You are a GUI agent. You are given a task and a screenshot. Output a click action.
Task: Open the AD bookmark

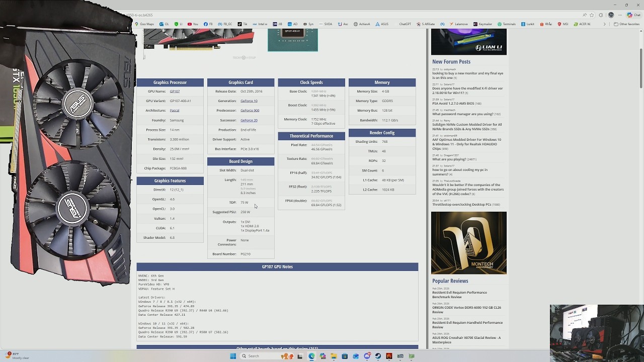point(293,24)
